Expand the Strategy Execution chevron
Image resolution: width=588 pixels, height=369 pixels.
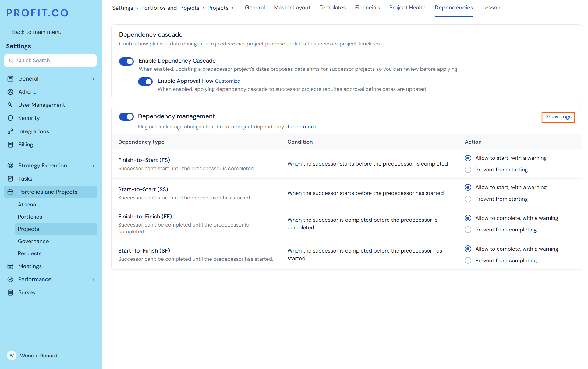pos(94,166)
